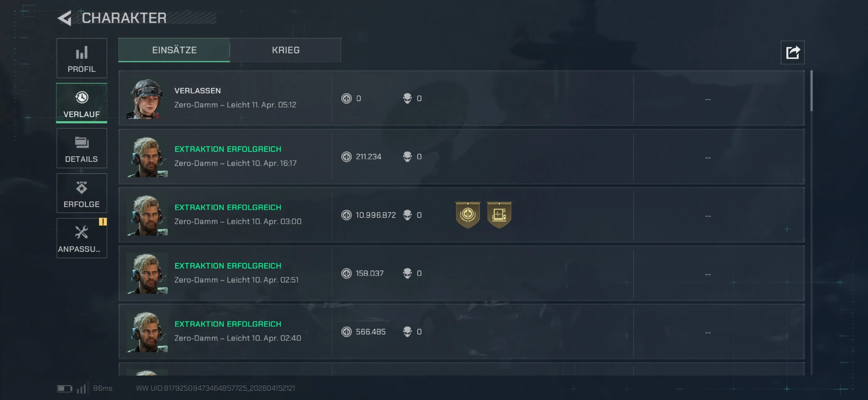Viewport: 868px width, 400px height.
Task: Go back using the arrow beside CHARAKTER
Action: click(x=64, y=18)
